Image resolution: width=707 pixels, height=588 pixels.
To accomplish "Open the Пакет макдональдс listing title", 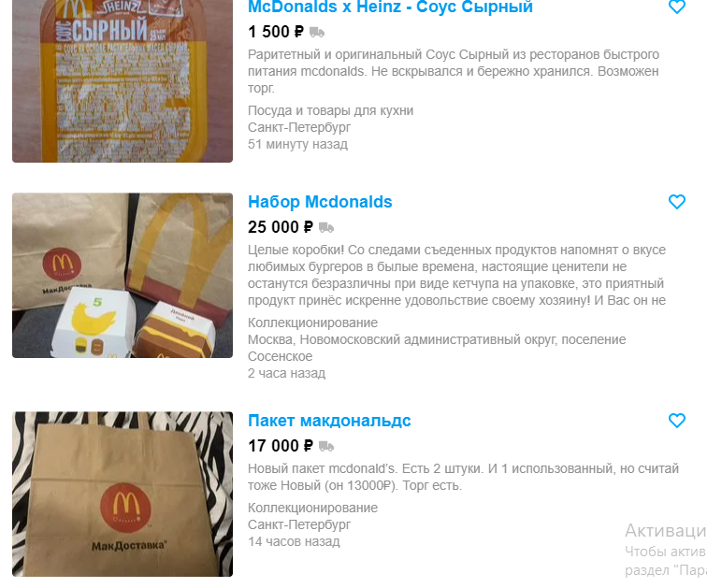I will 329,421.
